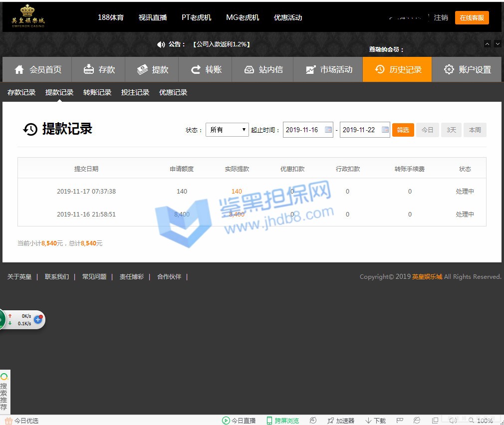Image resolution: width=504 pixels, height=425 pixels.
Task: Open 跨屏浏览 in the browser status bar
Action: pyautogui.click(x=282, y=421)
